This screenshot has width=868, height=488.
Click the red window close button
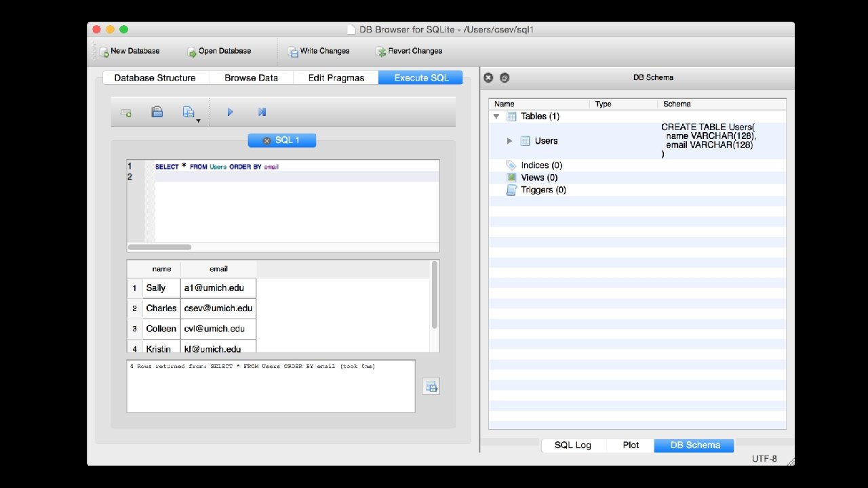tap(96, 29)
